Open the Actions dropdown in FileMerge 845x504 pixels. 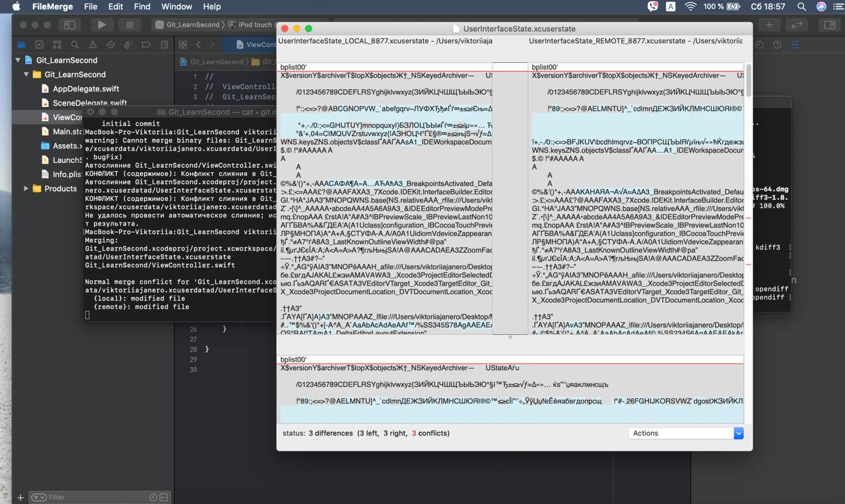686,433
